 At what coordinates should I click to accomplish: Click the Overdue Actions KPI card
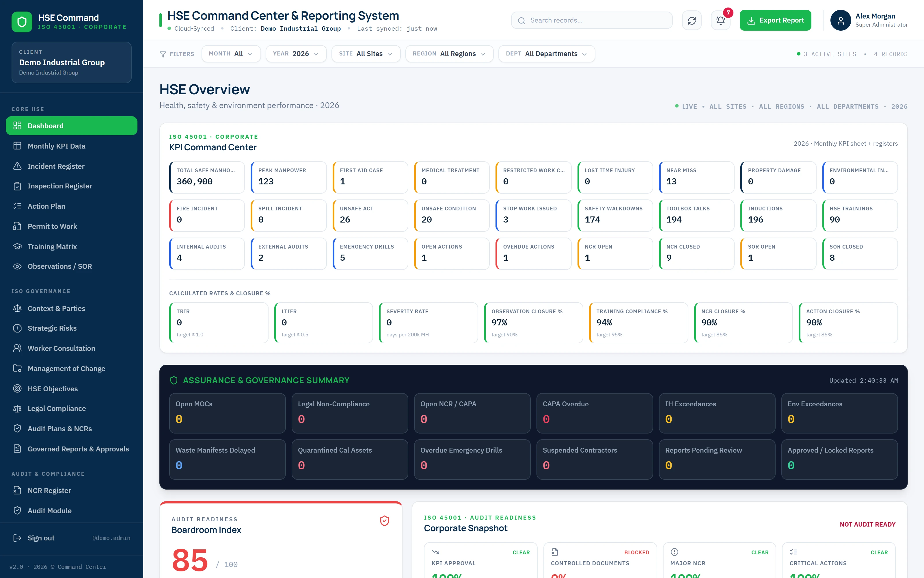[x=533, y=254]
